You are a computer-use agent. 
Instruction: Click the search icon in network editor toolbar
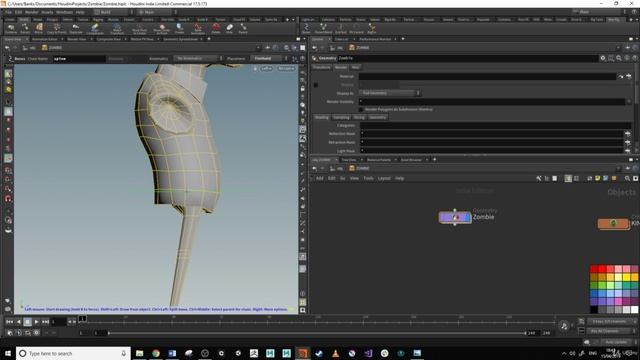[x=627, y=178]
